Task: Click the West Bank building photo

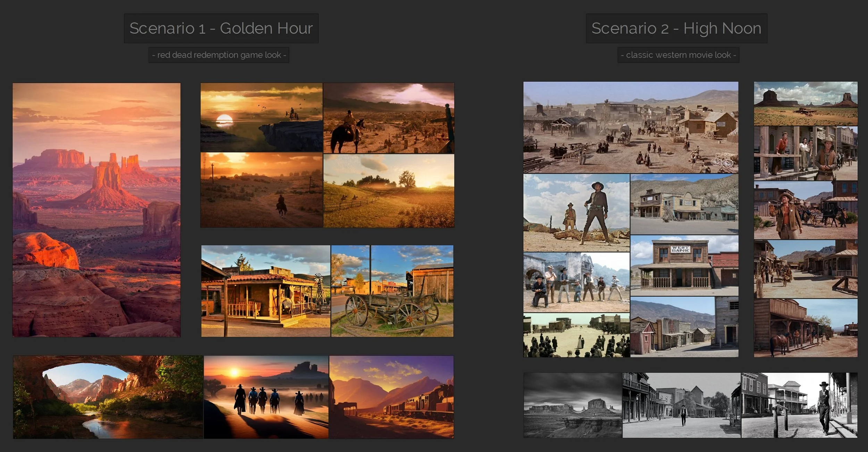Action: tap(684, 265)
